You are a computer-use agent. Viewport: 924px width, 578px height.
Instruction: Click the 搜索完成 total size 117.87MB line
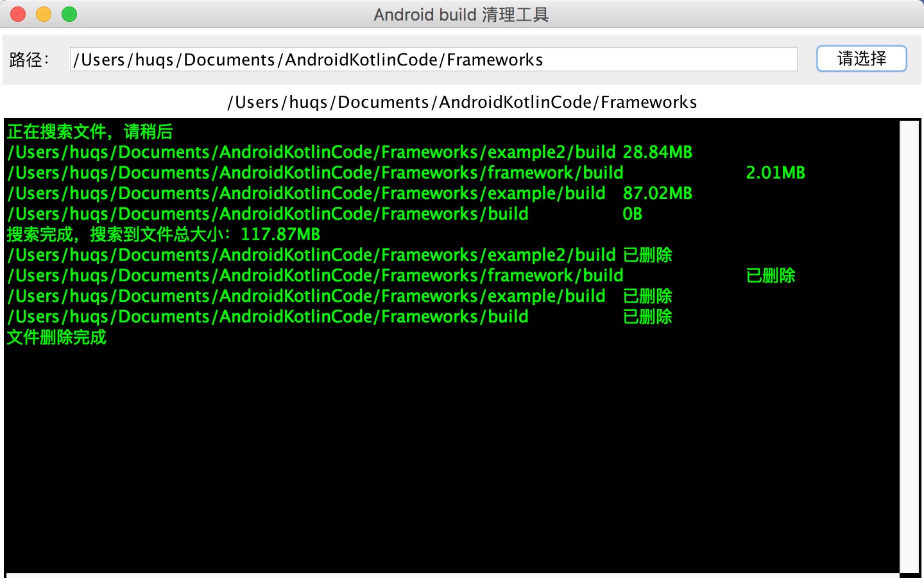coord(164,234)
